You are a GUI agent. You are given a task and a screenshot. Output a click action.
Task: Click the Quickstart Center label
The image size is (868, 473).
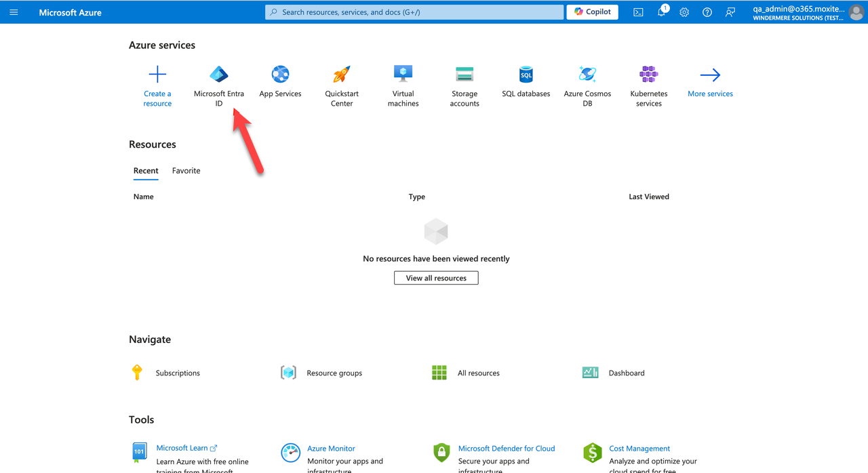pos(342,99)
